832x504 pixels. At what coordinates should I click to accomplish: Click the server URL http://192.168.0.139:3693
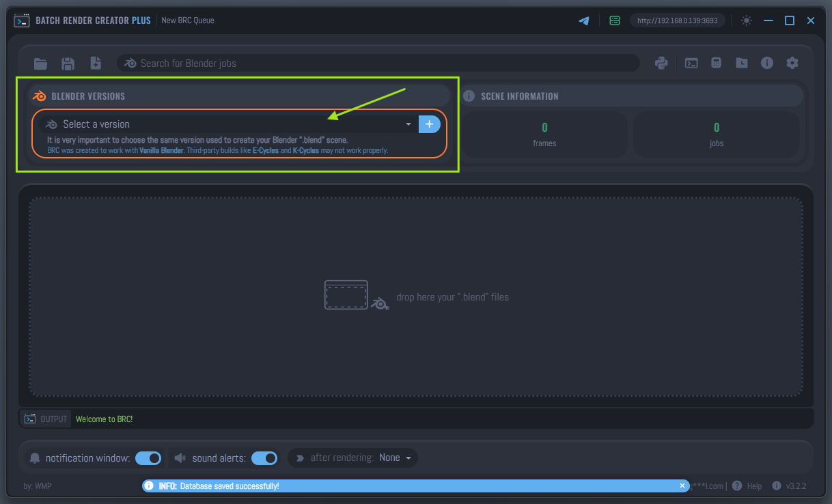677,20
